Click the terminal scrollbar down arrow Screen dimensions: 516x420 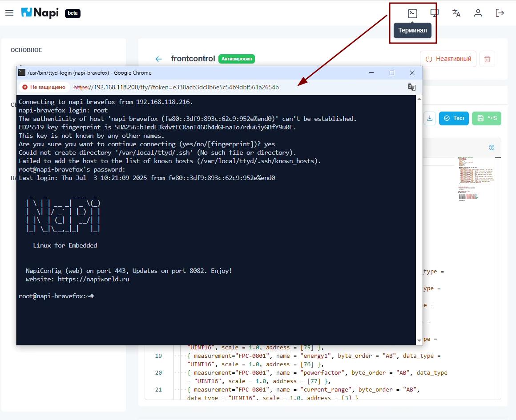[x=419, y=341]
